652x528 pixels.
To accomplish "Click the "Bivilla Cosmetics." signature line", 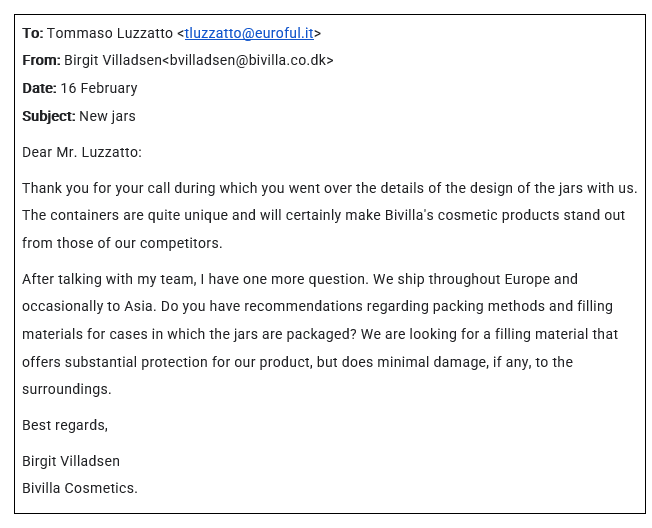I will pos(80,488).
